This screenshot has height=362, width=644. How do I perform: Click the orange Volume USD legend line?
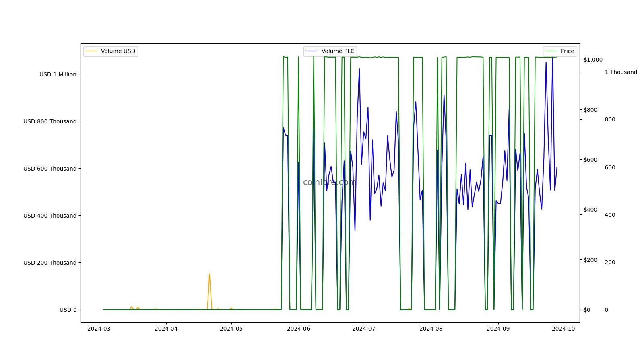tap(91, 51)
